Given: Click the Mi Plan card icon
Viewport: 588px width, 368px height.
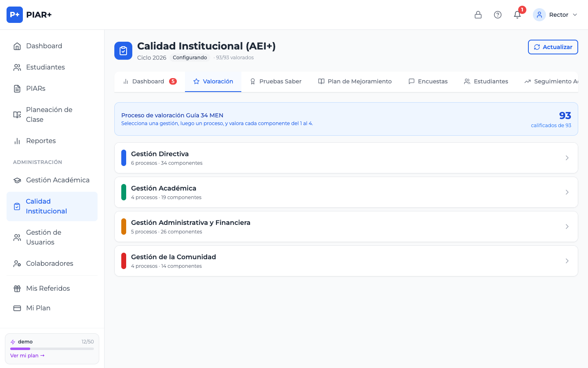Looking at the screenshot, I should coord(17,308).
